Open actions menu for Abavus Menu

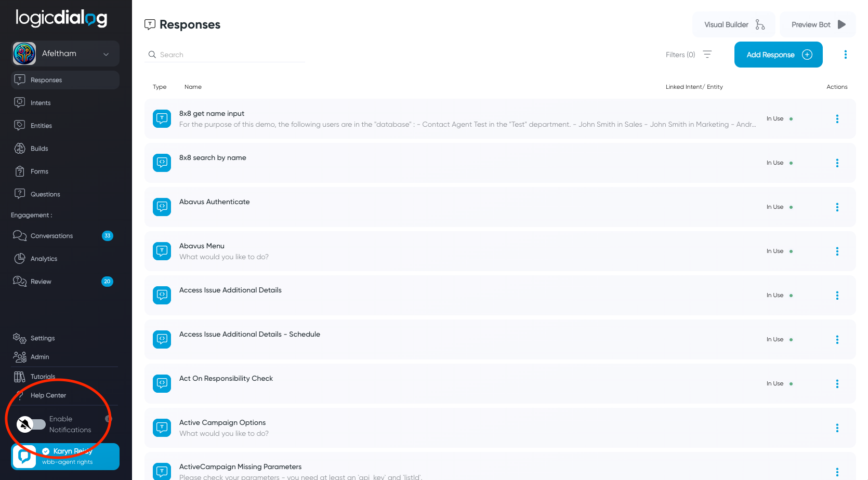(837, 251)
